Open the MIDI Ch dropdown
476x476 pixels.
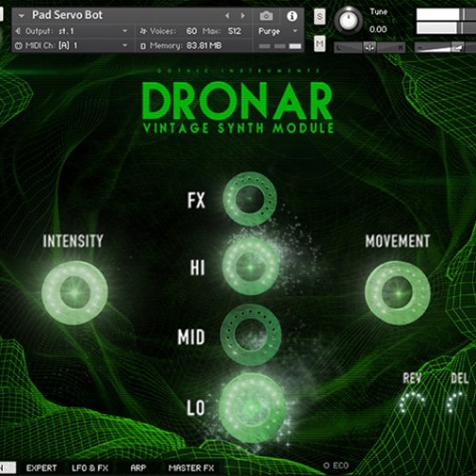[125, 46]
